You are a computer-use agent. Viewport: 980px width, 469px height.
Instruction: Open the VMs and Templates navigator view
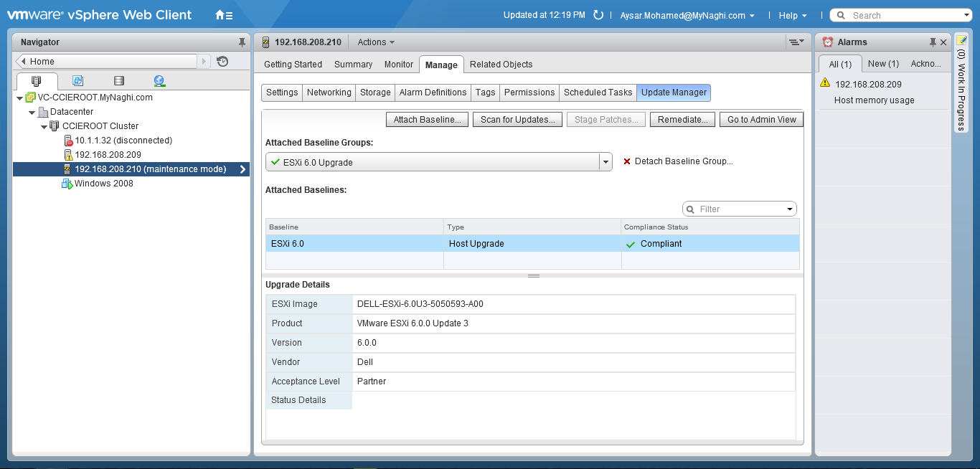[77, 81]
